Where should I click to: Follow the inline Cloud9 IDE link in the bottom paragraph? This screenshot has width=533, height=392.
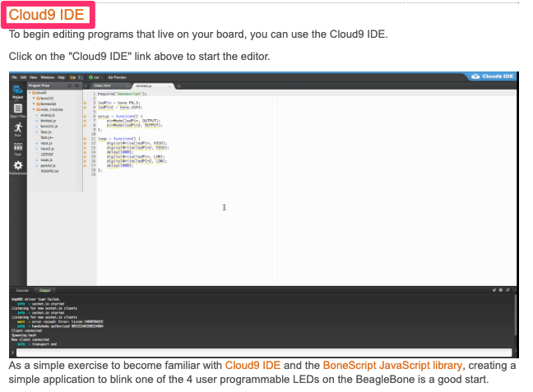(253, 365)
